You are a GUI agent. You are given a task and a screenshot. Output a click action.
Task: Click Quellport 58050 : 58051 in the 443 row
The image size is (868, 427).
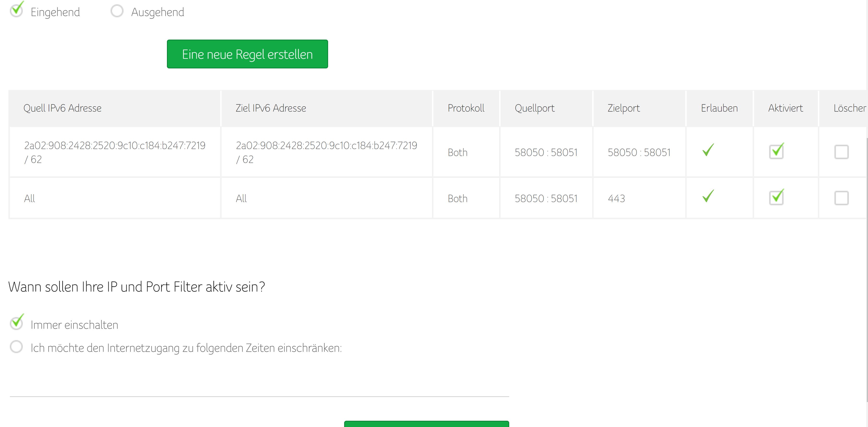546,198
